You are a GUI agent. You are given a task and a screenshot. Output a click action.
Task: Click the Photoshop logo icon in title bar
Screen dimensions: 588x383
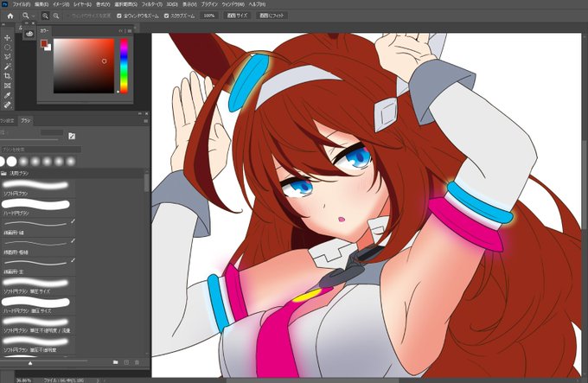pyautogui.click(x=5, y=4)
